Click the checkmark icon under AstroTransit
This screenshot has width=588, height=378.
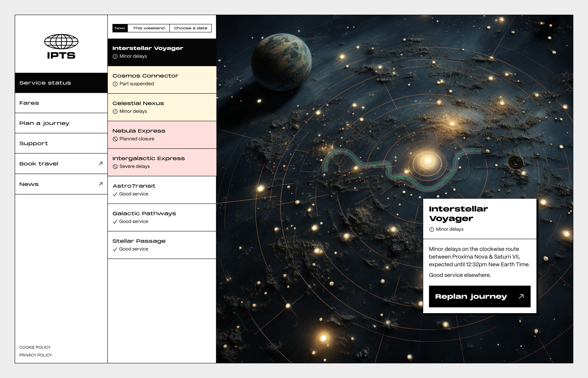click(115, 194)
